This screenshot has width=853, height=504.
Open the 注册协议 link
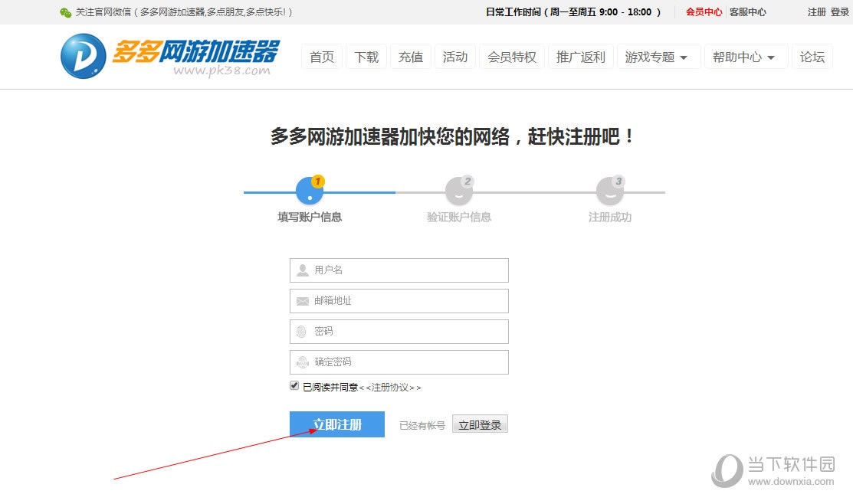(x=390, y=388)
